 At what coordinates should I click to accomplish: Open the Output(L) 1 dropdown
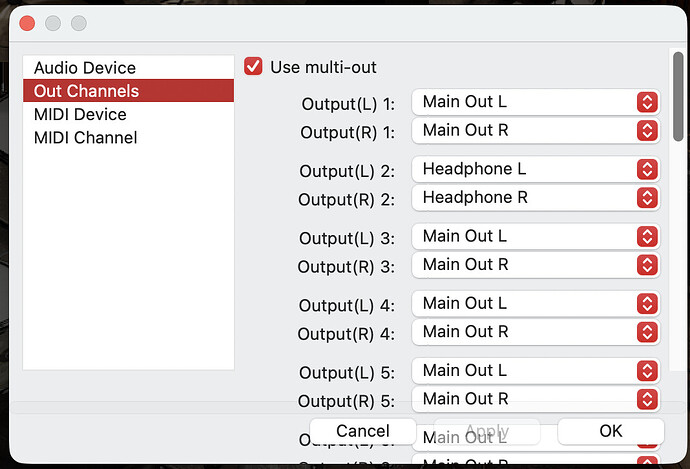click(535, 102)
